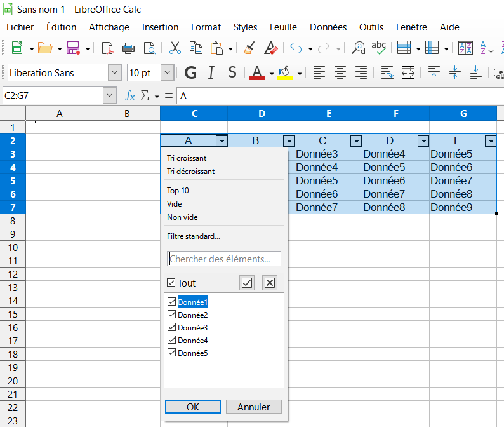The image size is (504, 427).
Task: Toggle the Tout checkbox
Action: 171,283
